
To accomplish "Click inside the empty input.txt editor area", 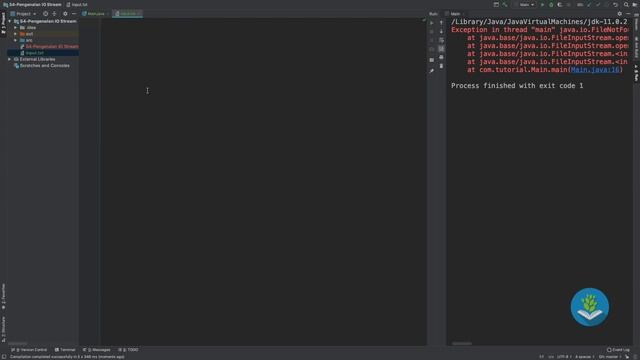I will coord(264,182).
